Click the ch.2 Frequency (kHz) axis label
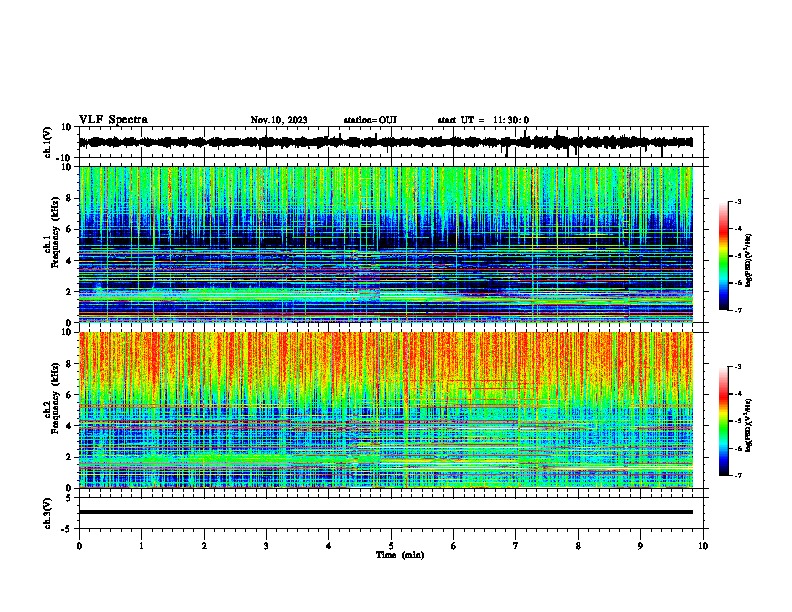792x612 pixels. point(52,398)
